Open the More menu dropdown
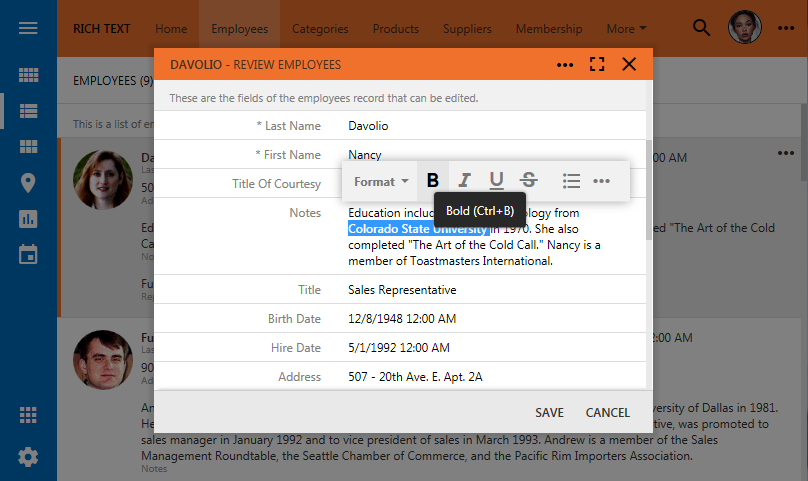The height and width of the screenshot is (481, 808). point(626,29)
